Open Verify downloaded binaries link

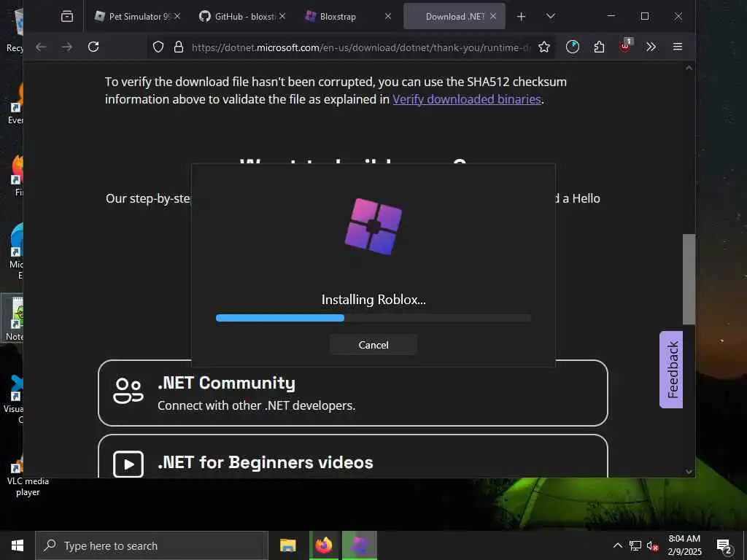[x=467, y=99]
